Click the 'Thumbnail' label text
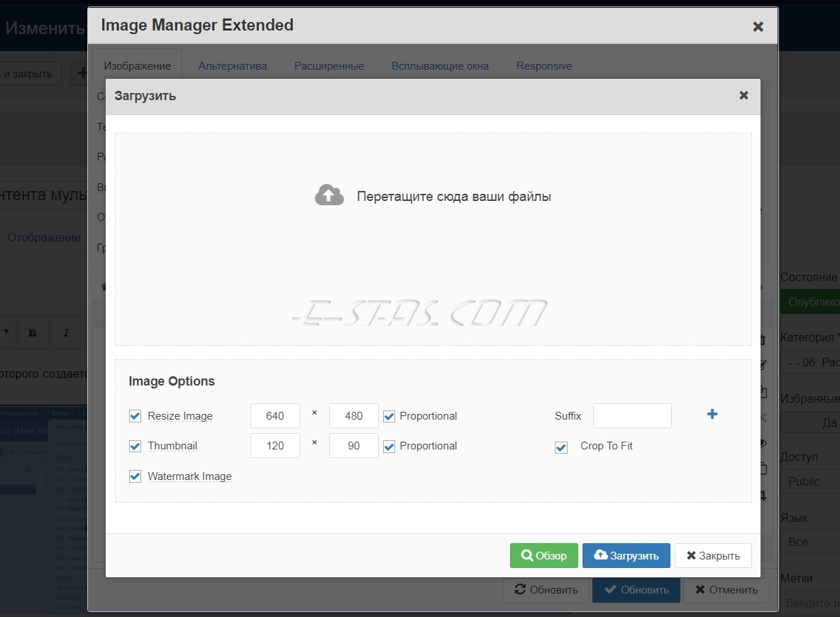 pyautogui.click(x=172, y=446)
